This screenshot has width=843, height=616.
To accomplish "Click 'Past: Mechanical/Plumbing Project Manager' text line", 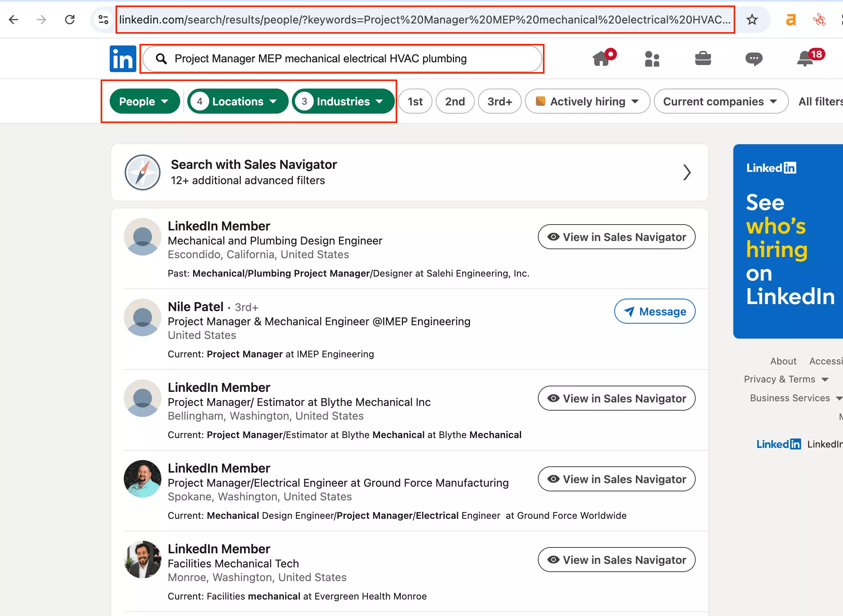I will tap(349, 273).
